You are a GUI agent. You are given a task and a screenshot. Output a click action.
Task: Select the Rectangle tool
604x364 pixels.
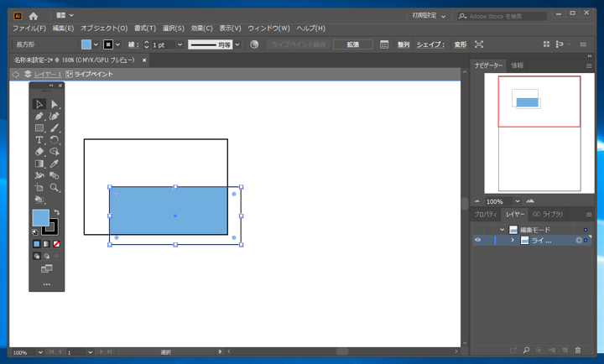[x=39, y=128]
